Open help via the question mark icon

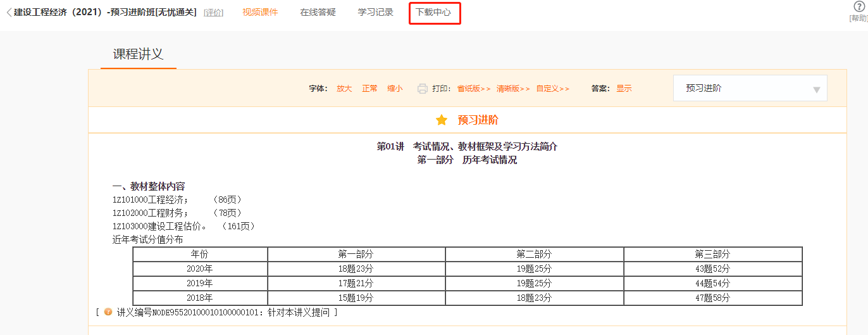point(859,7)
